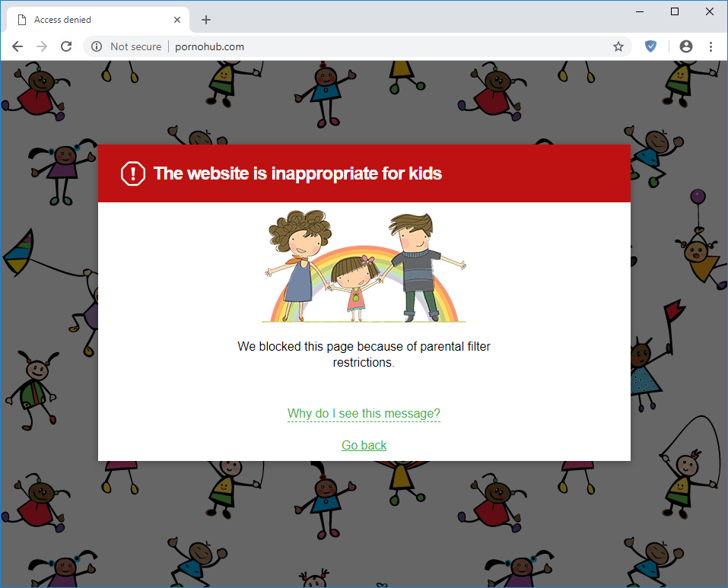Click the Not secure label
Image resolution: width=728 pixels, height=588 pixels.
click(135, 46)
